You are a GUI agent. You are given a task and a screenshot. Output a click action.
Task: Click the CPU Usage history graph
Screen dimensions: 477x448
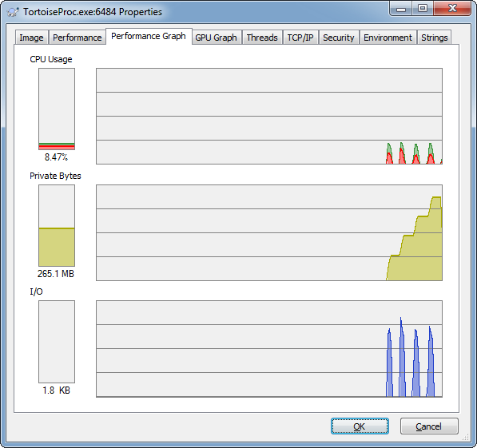click(269, 116)
